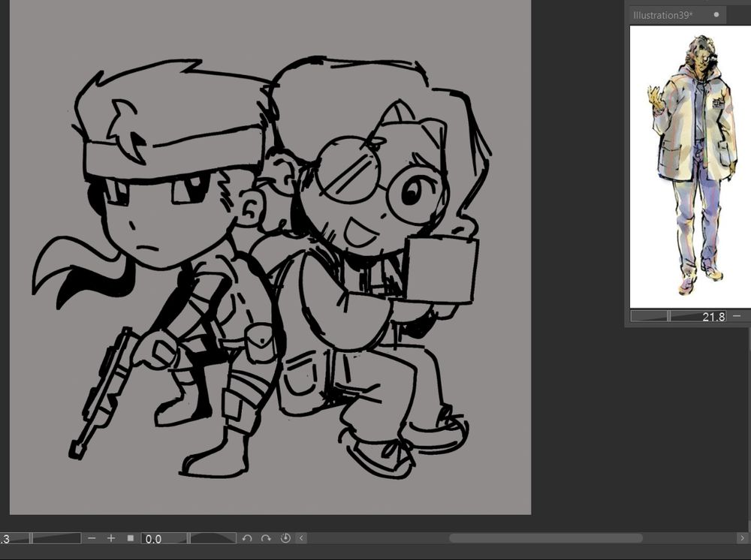This screenshot has height=560, width=751.
Task: Click the reference character image in Illustration39
Action: tap(692, 165)
